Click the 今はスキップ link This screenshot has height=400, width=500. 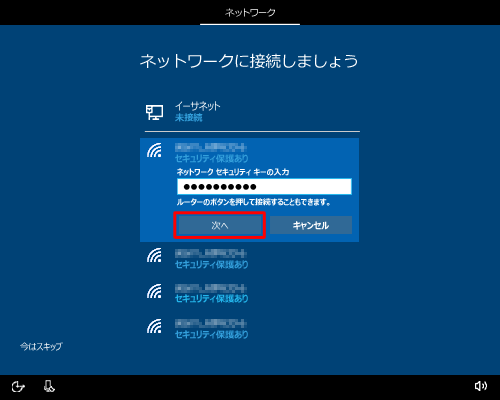[41, 347]
